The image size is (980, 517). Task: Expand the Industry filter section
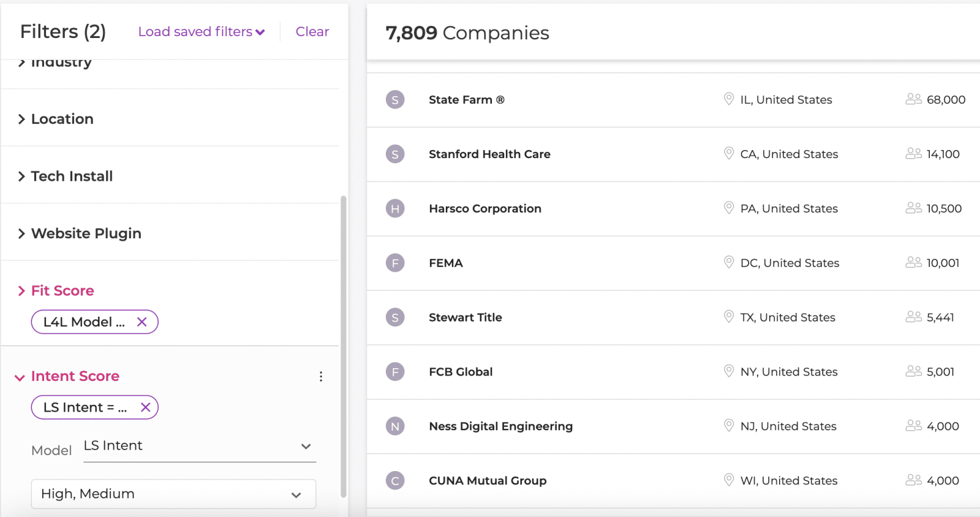[x=55, y=62]
